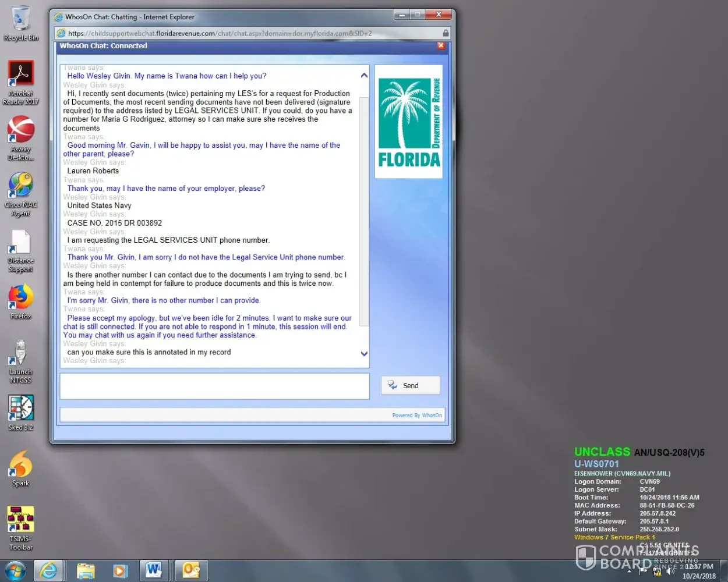Click the chat message input box
The height and width of the screenshot is (582, 728).
coord(214,386)
